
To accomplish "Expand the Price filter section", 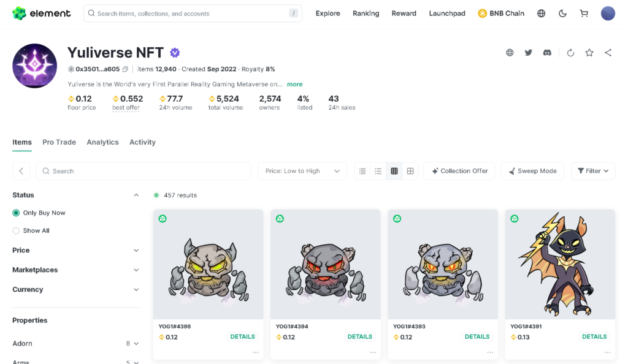I will click(x=136, y=250).
